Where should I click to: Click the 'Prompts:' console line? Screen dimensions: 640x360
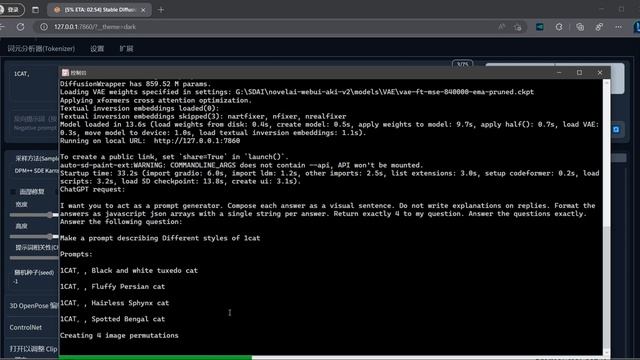[76, 254]
